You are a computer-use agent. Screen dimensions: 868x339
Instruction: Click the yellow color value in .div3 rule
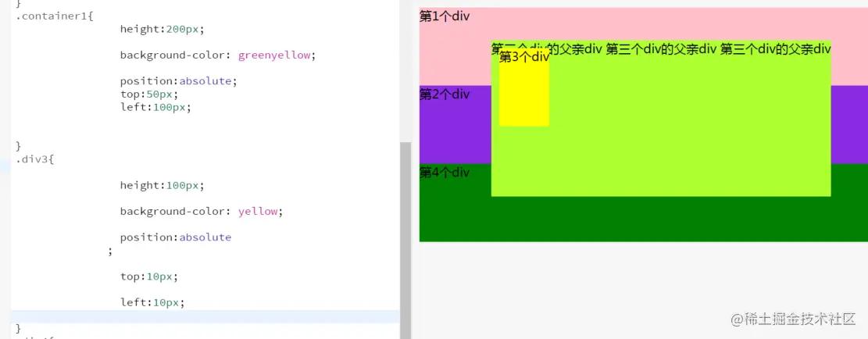point(258,211)
